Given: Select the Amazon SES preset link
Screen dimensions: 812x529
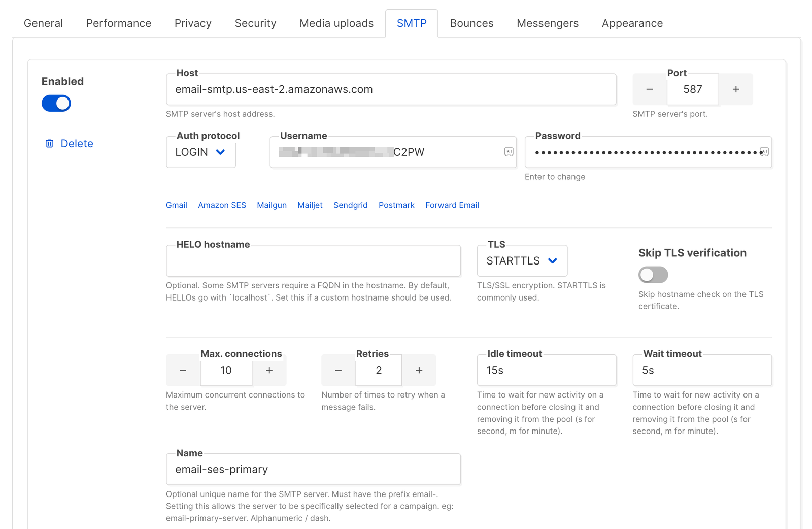Looking at the screenshot, I should [x=222, y=205].
